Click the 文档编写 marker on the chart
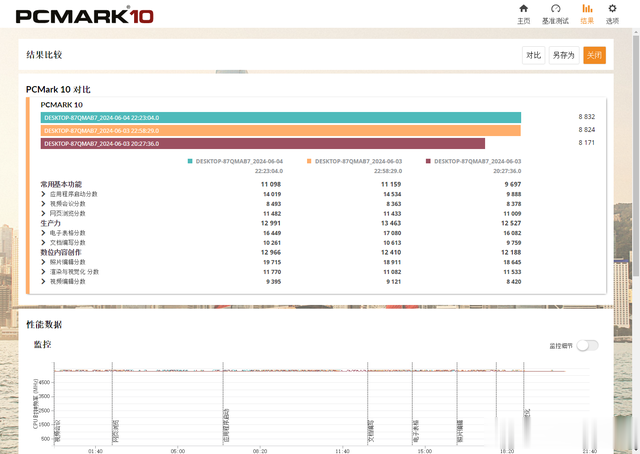 (x=371, y=431)
